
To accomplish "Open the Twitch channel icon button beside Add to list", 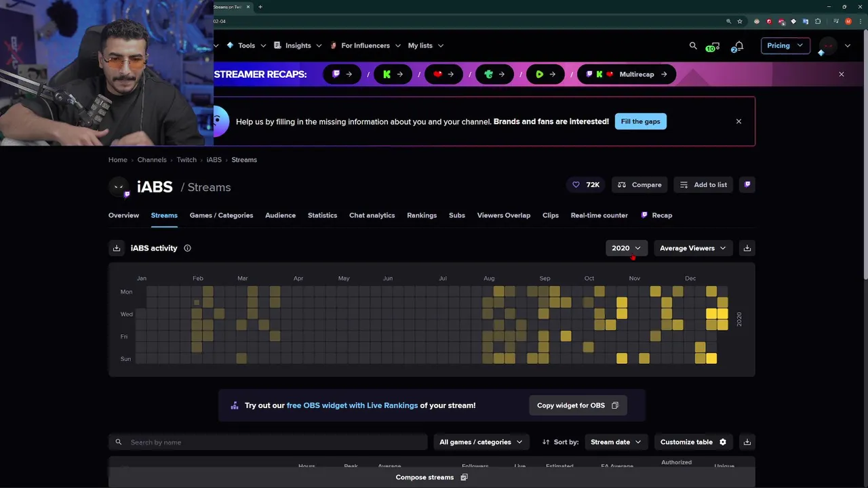I will coord(747,184).
